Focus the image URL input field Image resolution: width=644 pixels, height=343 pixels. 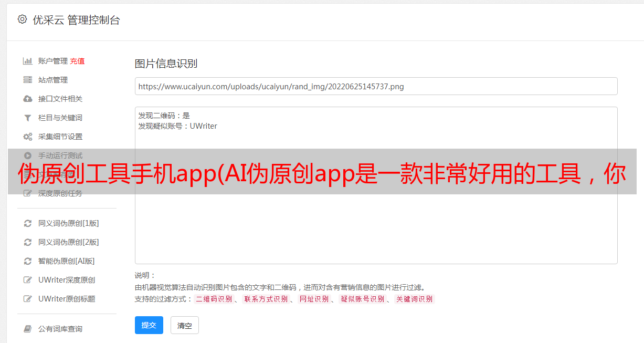376,86
